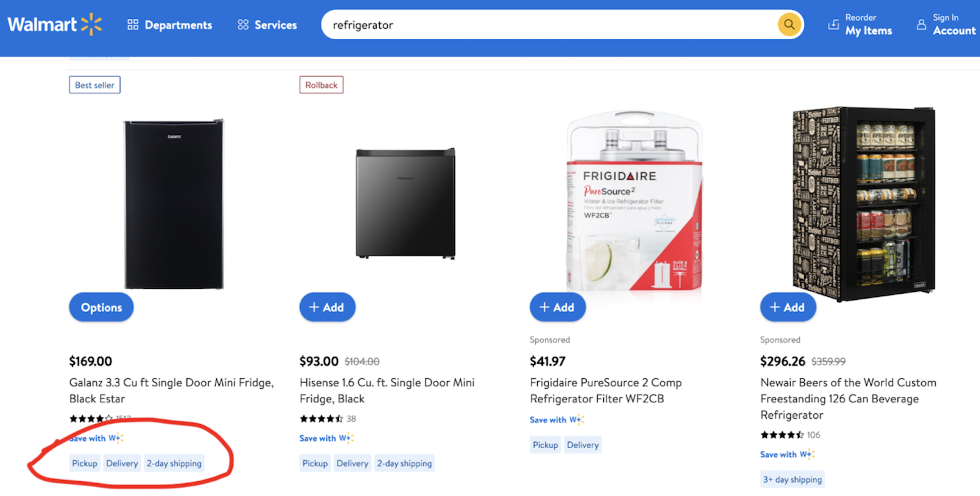The width and height of the screenshot is (980, 496).
Task: Click the Frigidaire PureSource filter product image
Action: coord(635,202)
